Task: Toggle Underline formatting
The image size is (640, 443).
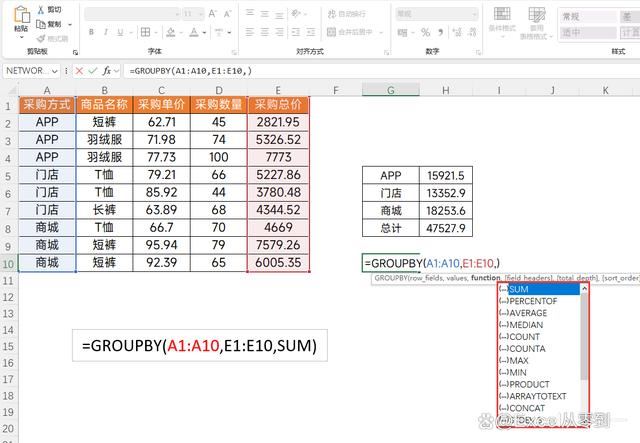Action: [x=120, y=32]
